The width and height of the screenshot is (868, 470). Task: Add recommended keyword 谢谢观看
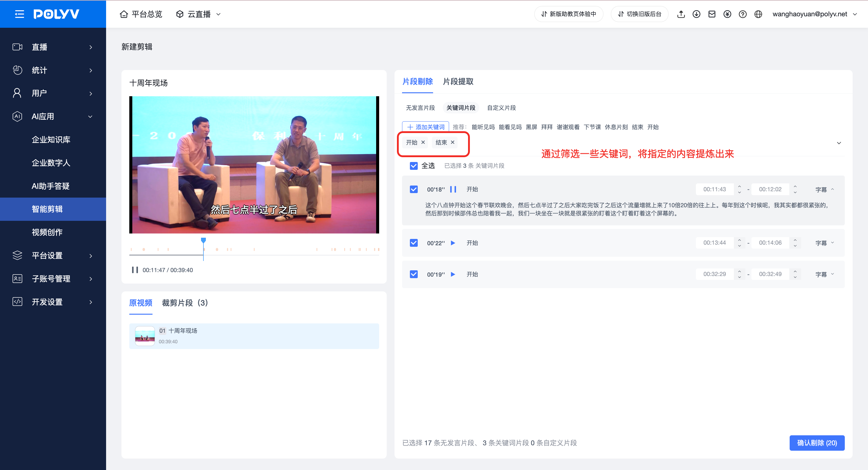[x=568, y=127]
